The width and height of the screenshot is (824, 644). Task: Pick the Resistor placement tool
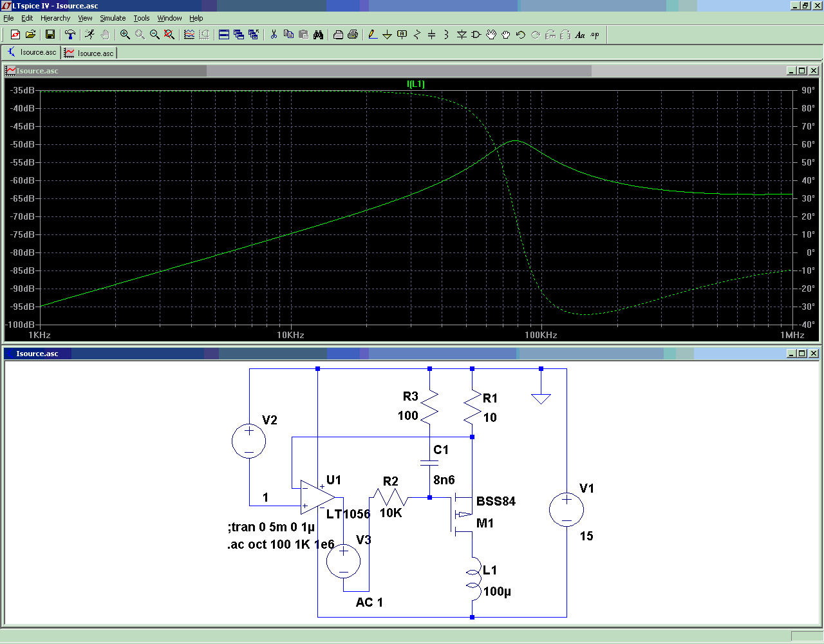[x=417, y=35]
